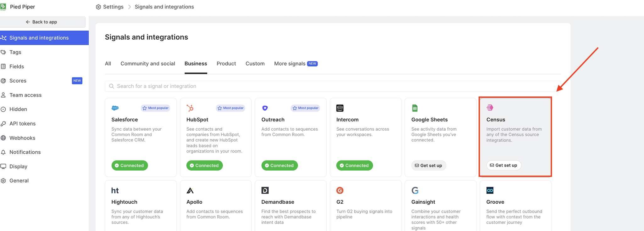Click the Groove logo icon
The height and width of the screenshot is (231, 644).
(490, 190)
